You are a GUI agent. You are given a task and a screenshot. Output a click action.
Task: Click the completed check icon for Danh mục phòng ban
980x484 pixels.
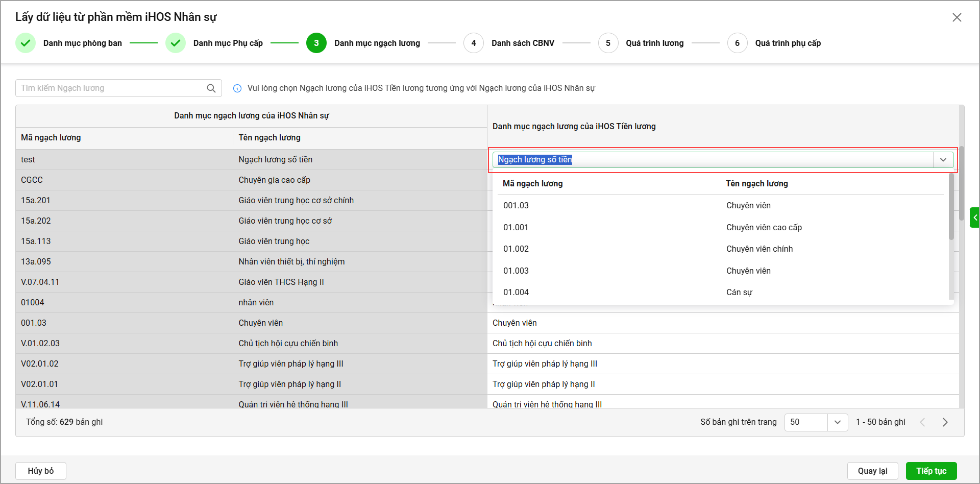[x=26, y=43]
